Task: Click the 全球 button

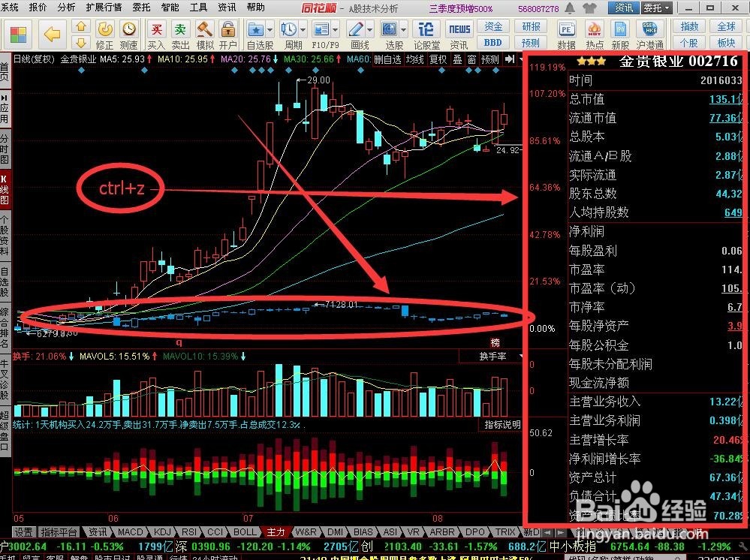Action: tap(726, 27)
